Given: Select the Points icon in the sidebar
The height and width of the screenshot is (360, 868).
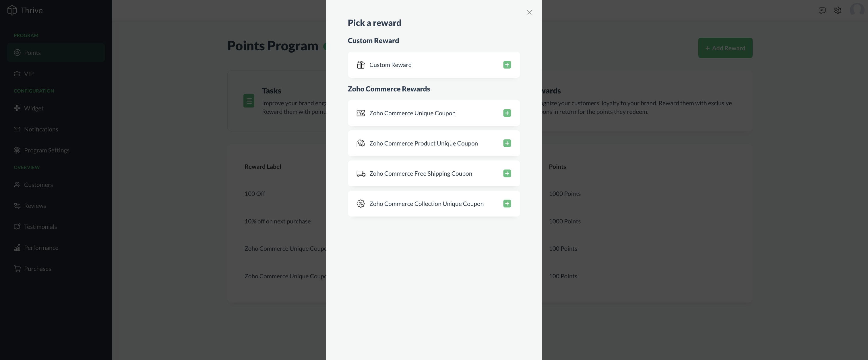Looking at the screenshot, I should 17,53.
